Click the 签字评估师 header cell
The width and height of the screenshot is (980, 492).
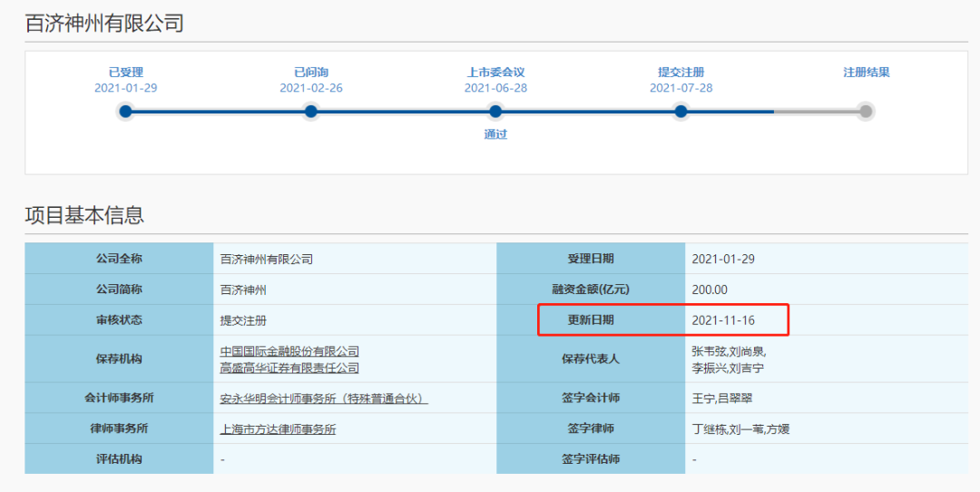point(591,458)
